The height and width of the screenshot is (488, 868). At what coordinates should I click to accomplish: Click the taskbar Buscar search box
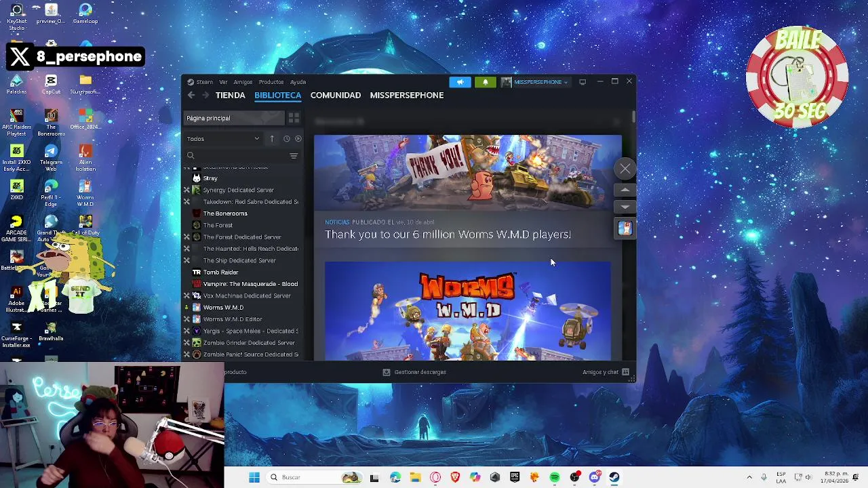[314, 477]
